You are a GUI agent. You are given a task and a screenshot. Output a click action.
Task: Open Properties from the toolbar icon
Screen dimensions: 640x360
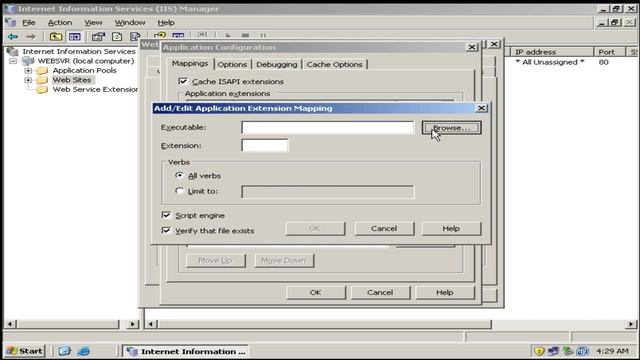pyautogui.click(x=98, y=37)
